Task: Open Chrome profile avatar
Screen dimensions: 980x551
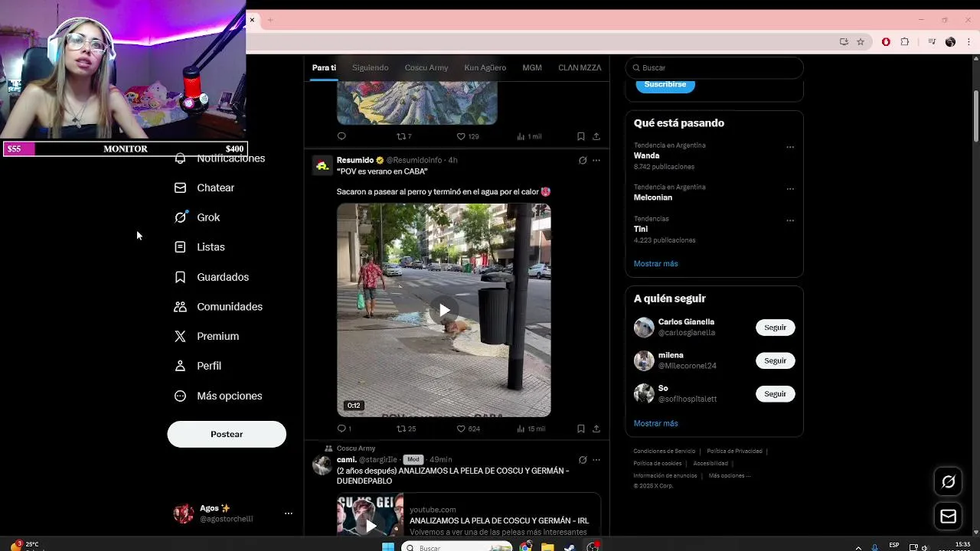Action: click(x=950, y=42)
